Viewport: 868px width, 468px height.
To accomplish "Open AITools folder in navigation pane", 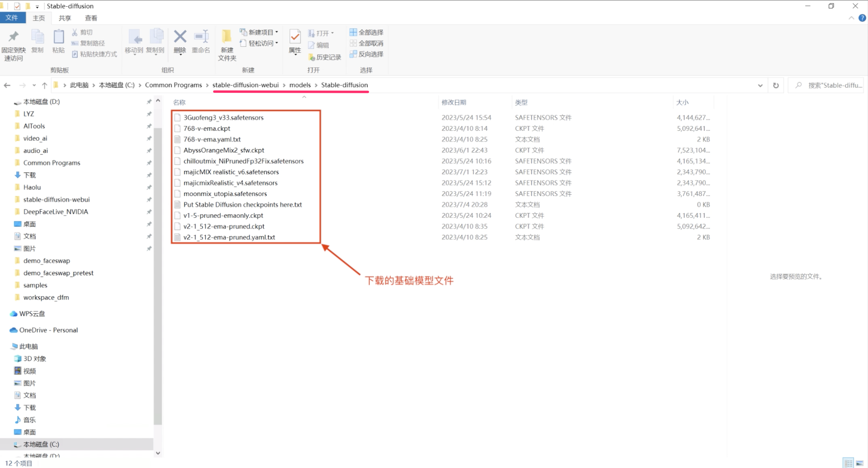I will [x=34, y=126].
